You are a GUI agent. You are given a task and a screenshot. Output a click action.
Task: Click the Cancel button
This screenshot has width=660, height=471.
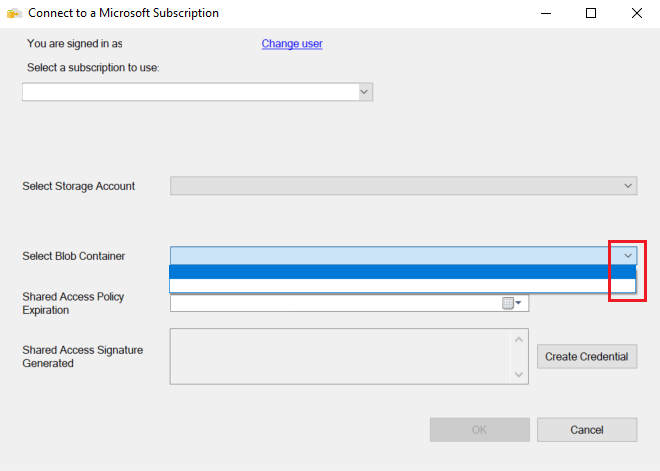coord(586,429)
